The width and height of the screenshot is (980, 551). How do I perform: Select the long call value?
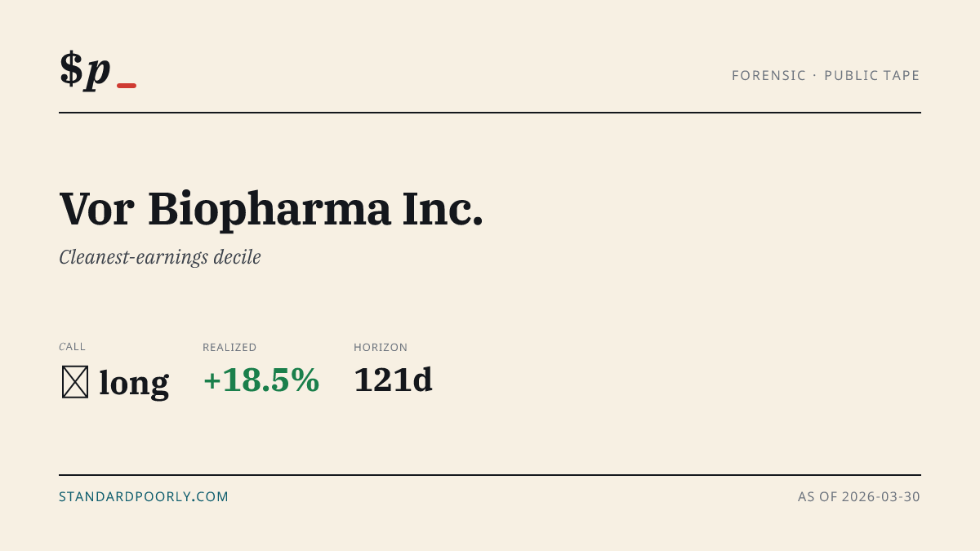[x=134, y=382]
